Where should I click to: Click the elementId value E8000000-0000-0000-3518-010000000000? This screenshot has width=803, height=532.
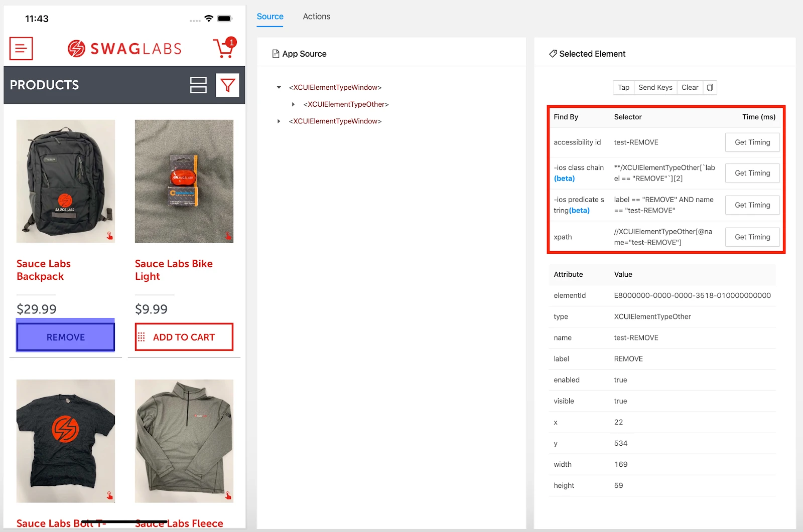(692, 296)
